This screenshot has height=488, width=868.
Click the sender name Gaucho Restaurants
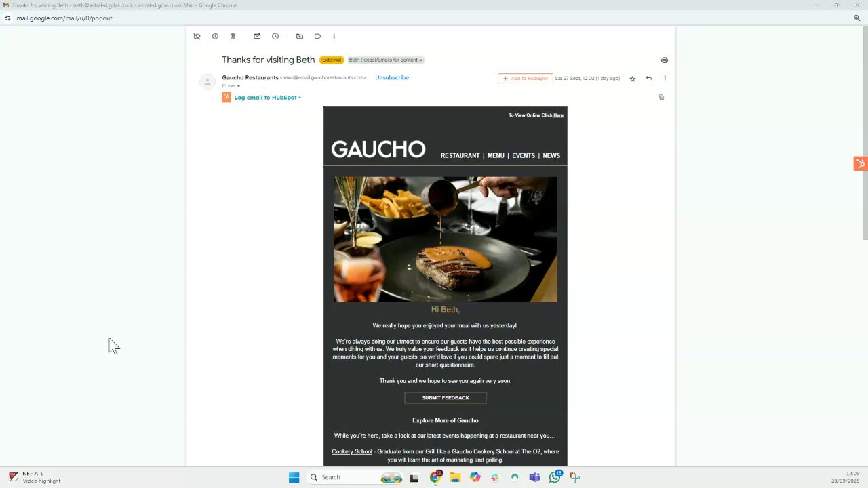[x=250, y=77]
